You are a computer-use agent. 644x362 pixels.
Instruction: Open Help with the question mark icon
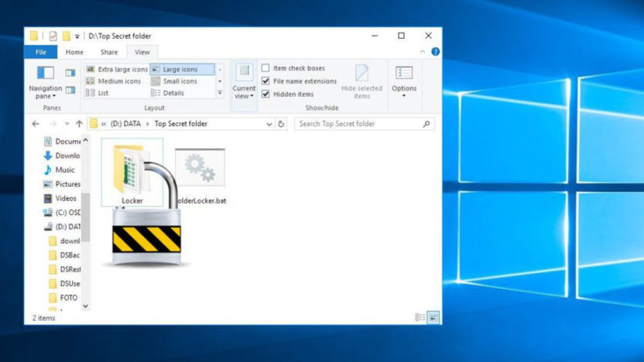point(435,52)
